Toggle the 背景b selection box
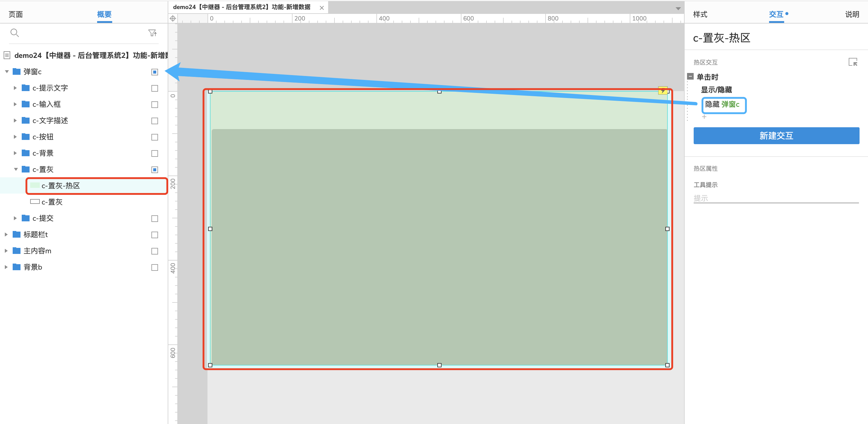 (x=155, y=267)
